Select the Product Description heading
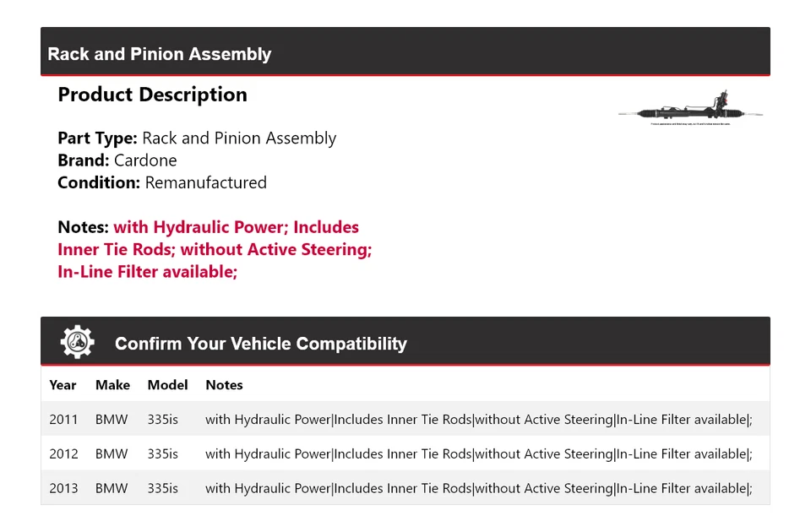Screen dimensions: 811x532 (x=152, y=95)
